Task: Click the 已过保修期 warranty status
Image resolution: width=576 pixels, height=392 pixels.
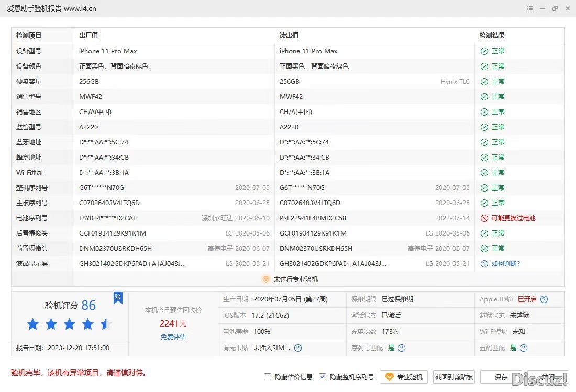Action: 397,299
